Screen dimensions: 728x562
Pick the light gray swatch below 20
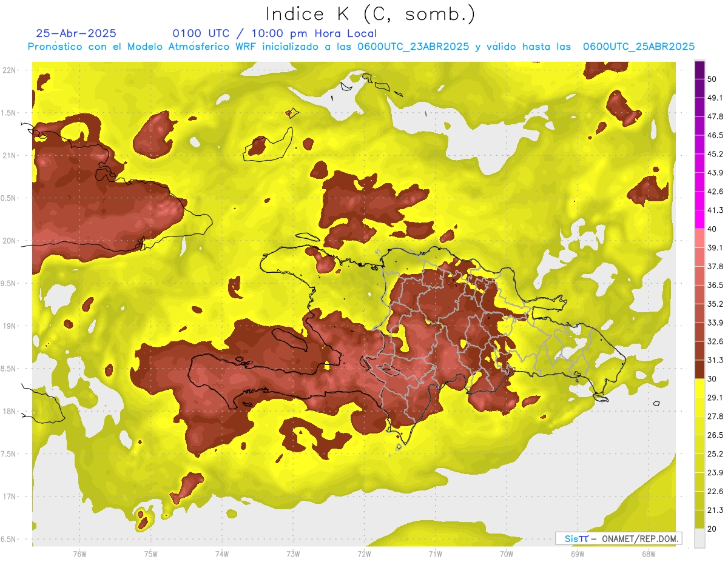pos(699,538)
